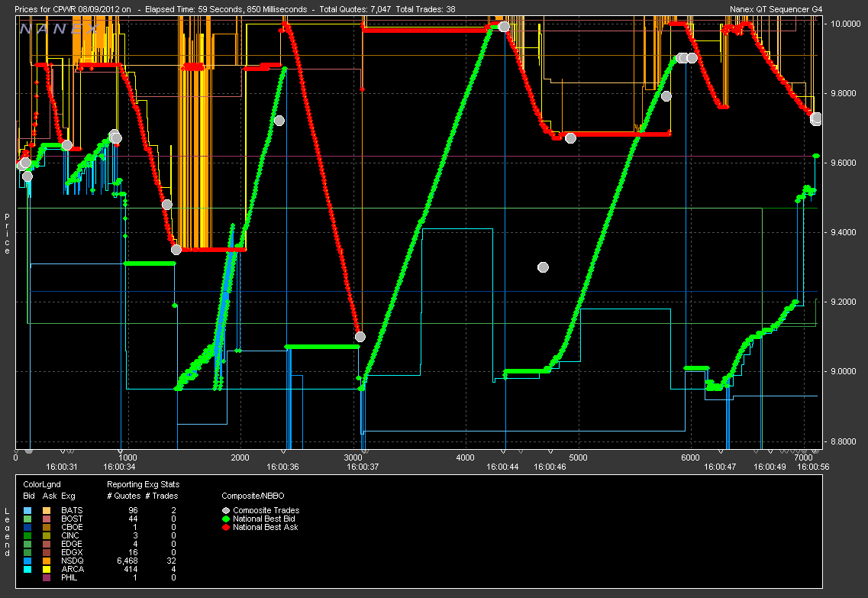The height and width of the screenshot is (598, 868).
Task: Click the red National Best Ask legend marker
Action: pyautogui.click(x=226, y=527)
